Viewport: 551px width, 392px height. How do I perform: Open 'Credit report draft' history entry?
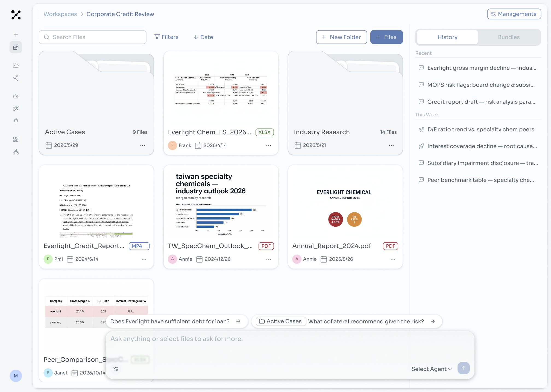pos(478,102)
